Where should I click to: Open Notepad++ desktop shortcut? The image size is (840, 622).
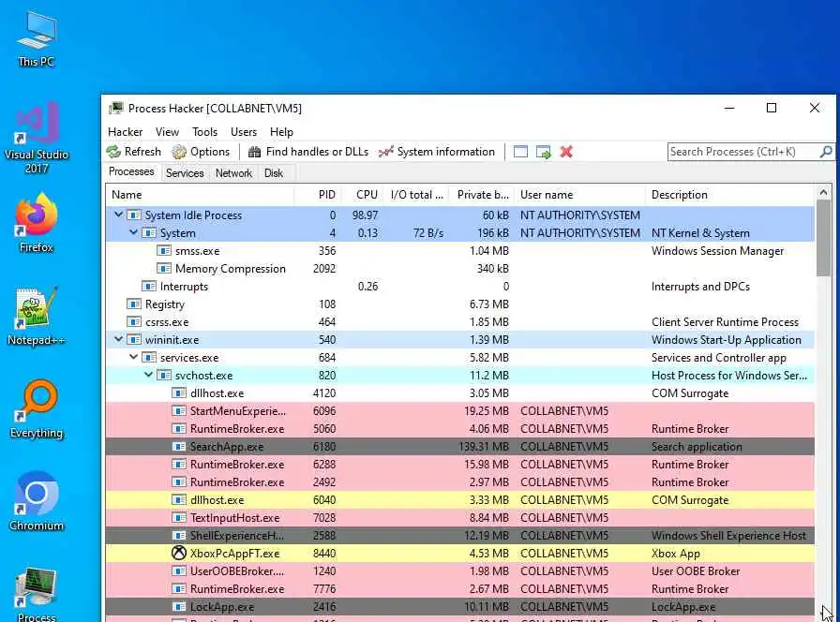[x=36, y=316]
